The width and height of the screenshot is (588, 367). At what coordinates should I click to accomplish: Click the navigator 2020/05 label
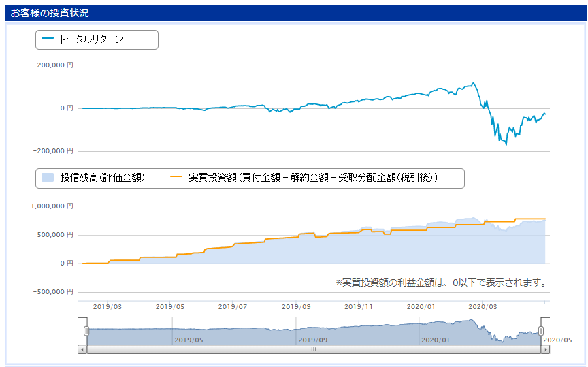[557, 340]
